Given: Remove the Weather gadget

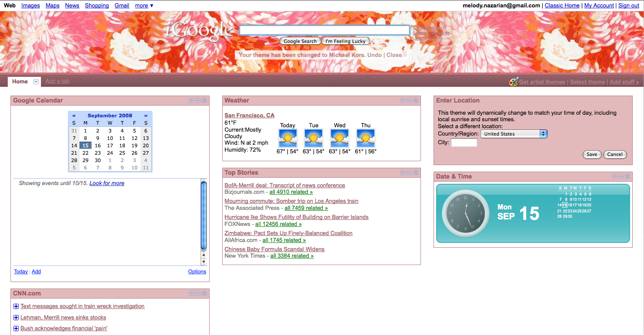Looking at the screenshot, I should [416, 100].
